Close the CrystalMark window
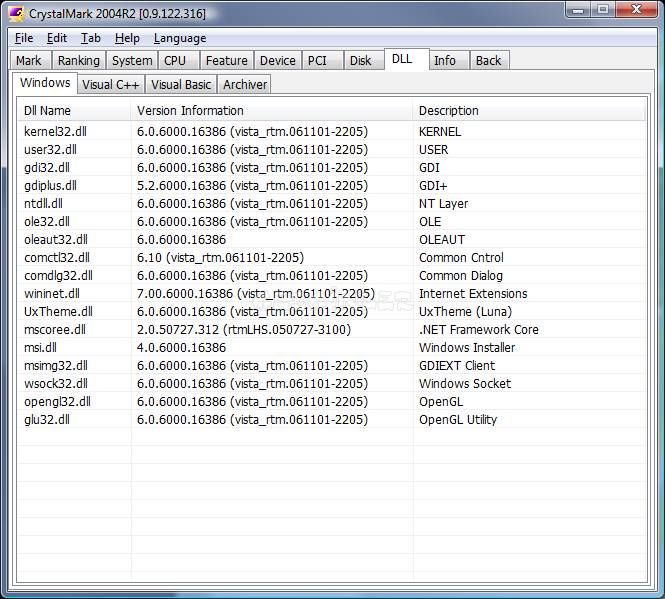Image resolution: width=665 pixels, height=599 pixels. click(x=636, y=9)
